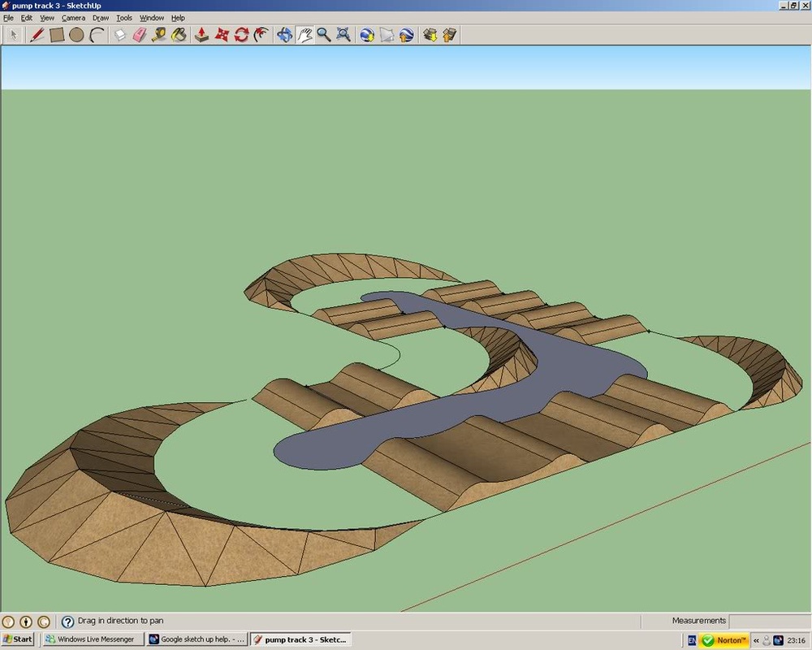Click the Zoom Extents tool
This screenshot has height=650, width=812.
pos(343,35)
